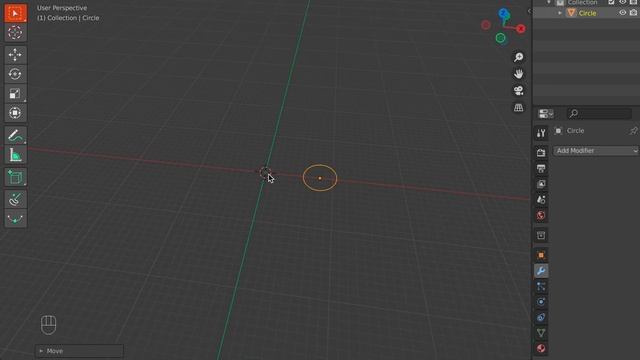
Task: Expand the Circle object in outliner
Action: [560, 13]
